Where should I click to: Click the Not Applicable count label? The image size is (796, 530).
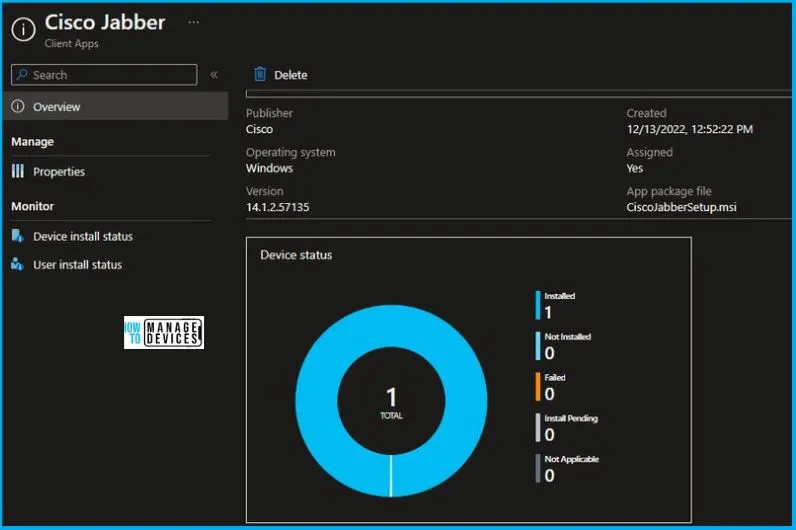572,459
